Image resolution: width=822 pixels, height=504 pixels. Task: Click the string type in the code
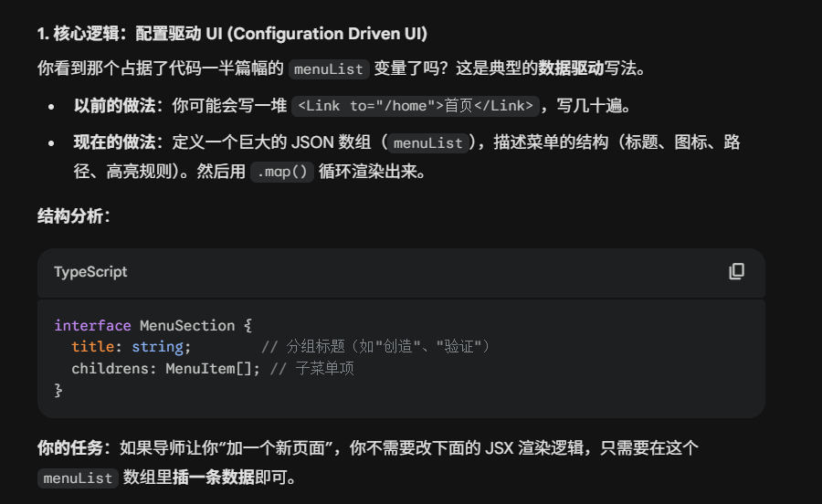click(157, 347)
